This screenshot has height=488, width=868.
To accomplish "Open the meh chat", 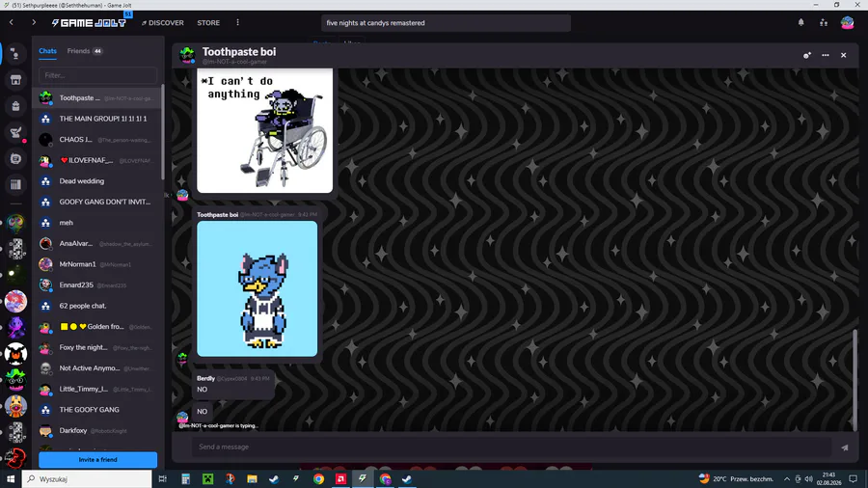I will pos(96,223).
